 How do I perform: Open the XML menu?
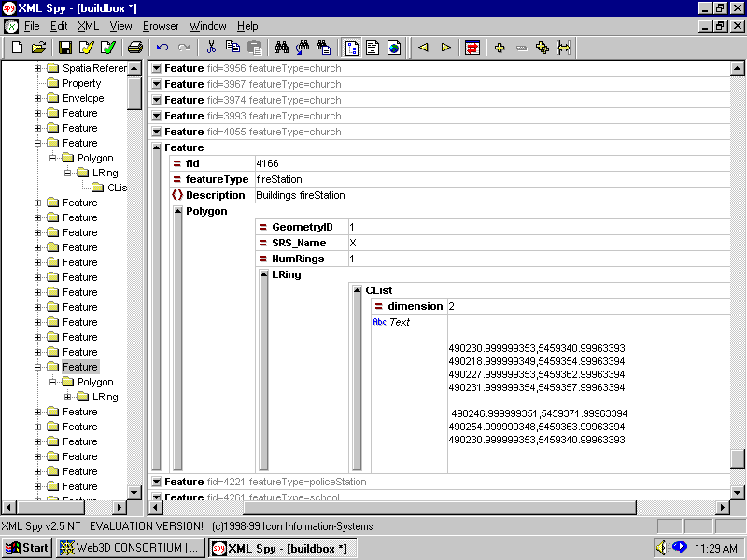pyautogui.click(x=88, y=26)
